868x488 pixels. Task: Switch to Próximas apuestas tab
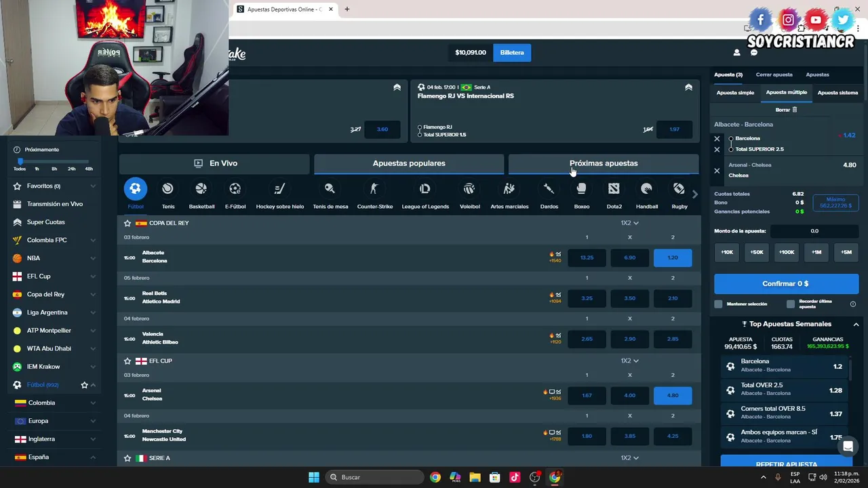point(604,163)
